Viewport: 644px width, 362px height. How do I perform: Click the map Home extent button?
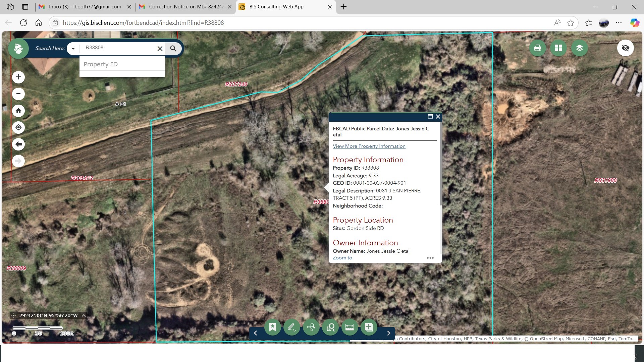click(18, 111)
